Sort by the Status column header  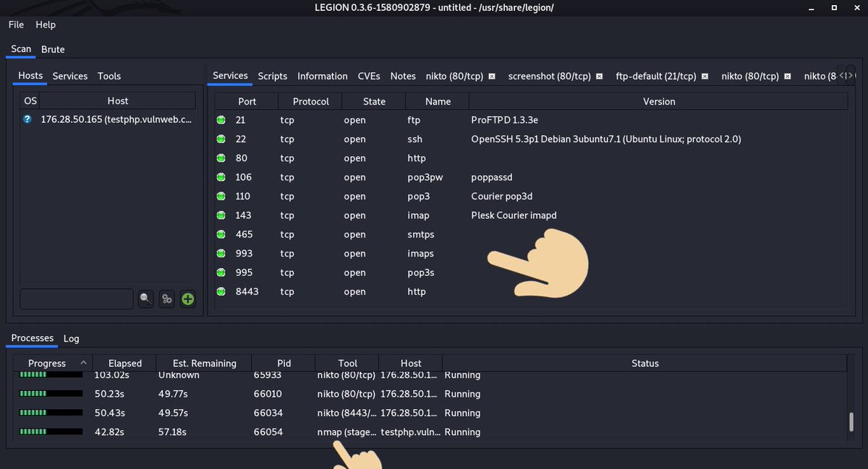(x=644, y=363)
